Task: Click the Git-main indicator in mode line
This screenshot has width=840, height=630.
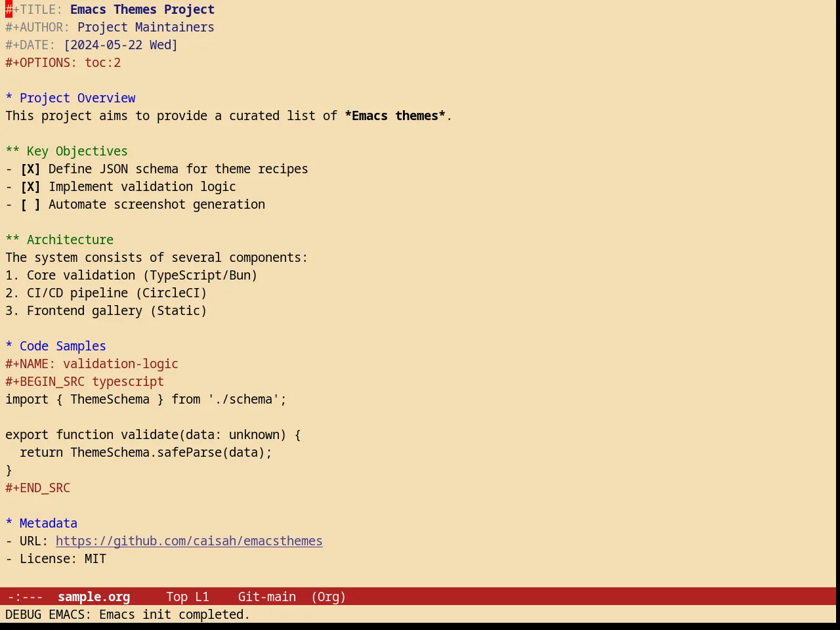Action: pyautogui.click(x=266, y=597)
